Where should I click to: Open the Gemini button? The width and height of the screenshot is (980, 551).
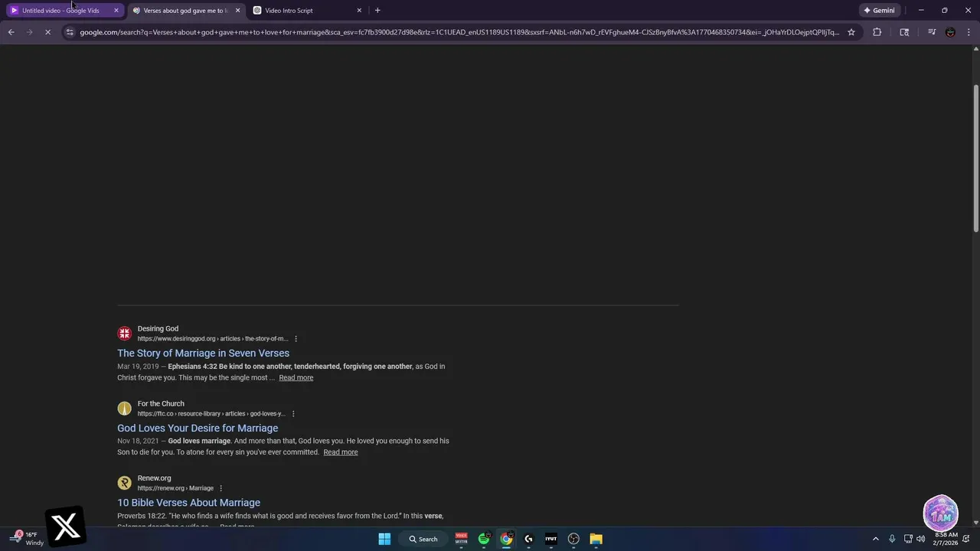879,11
